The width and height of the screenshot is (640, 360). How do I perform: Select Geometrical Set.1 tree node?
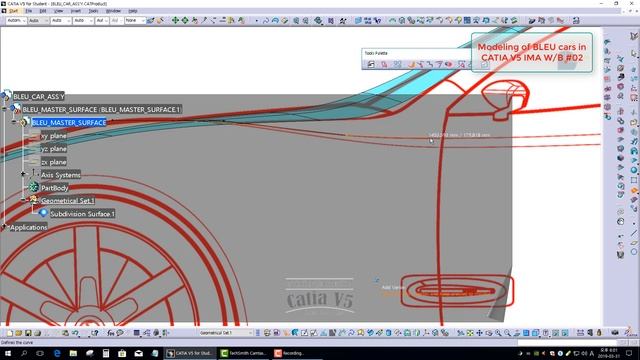click(x=67, y=201)
